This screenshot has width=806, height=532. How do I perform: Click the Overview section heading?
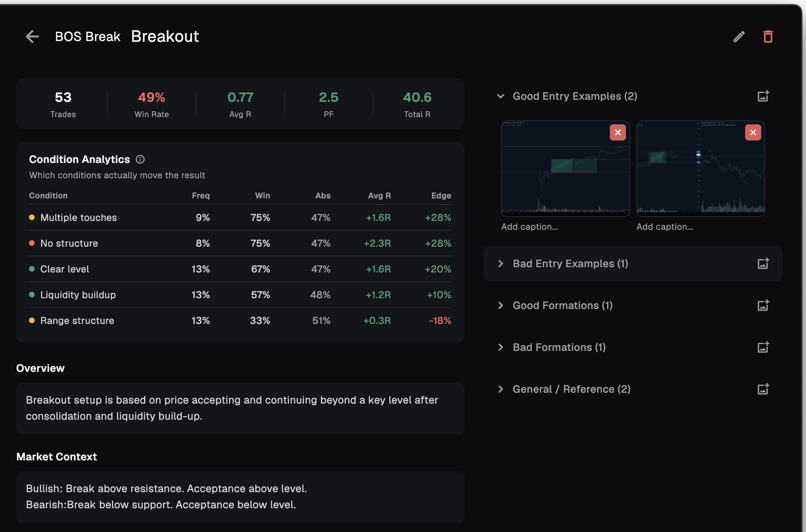click(x=40, y=368)
